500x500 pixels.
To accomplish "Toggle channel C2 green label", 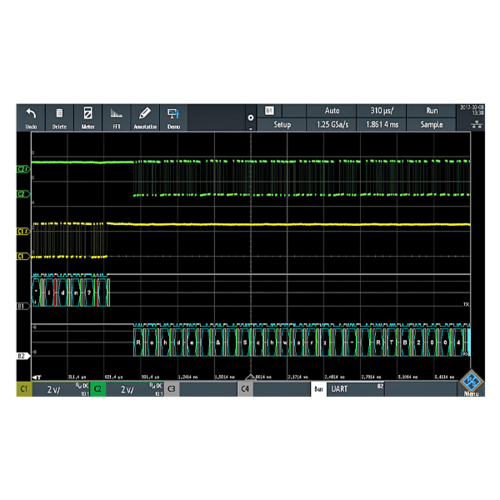I will pos(98,389).
